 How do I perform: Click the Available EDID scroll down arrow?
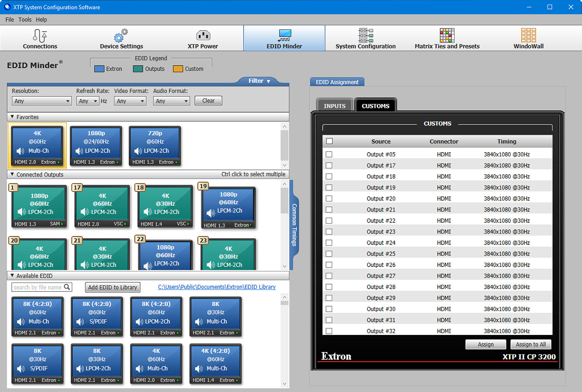coord(284,384)
